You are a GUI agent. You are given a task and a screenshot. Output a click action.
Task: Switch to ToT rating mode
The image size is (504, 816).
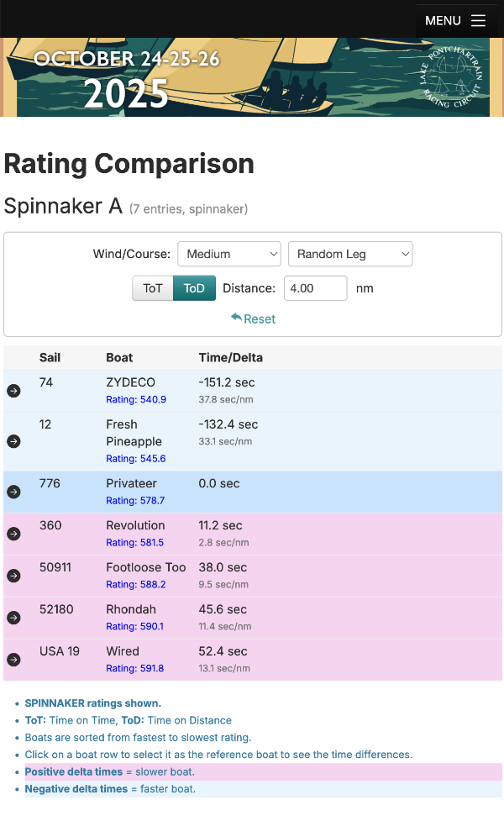[152, 287]
